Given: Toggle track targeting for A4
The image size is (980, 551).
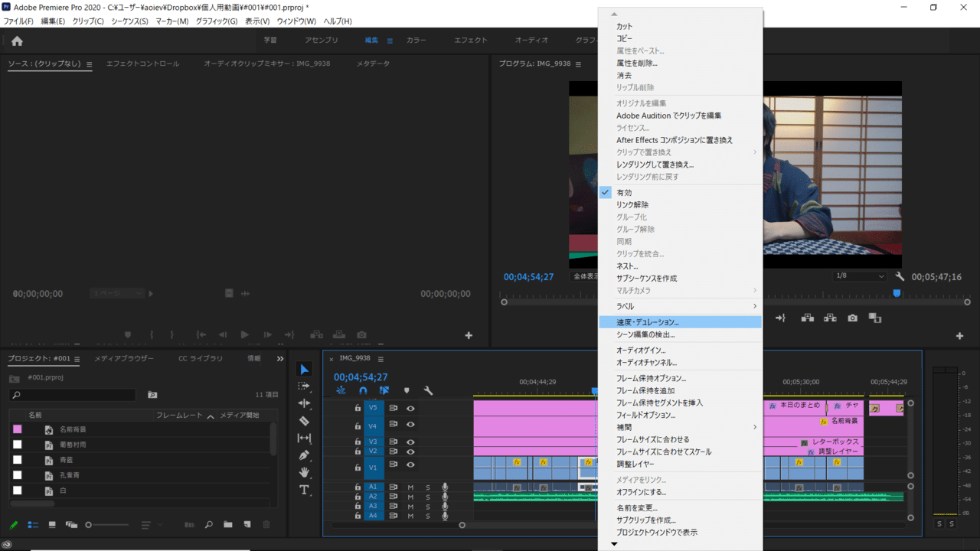Looking at the screenshot, I should coord(373,516).
